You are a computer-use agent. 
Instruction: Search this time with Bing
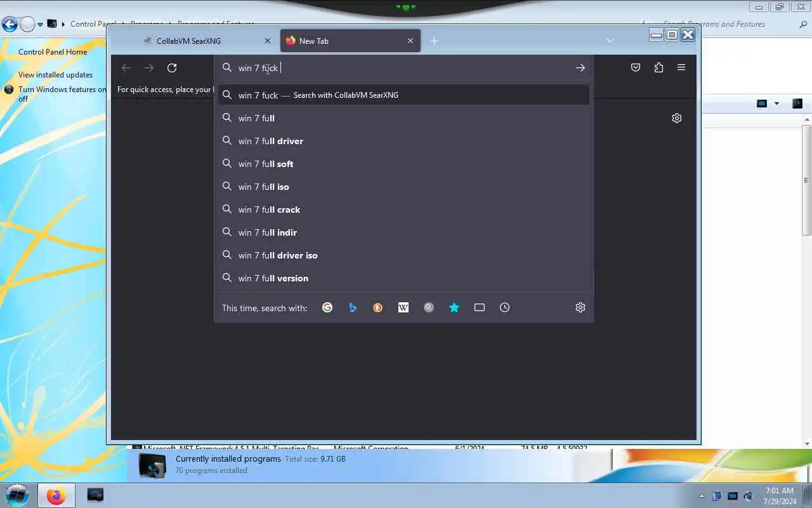click(353, 307)
